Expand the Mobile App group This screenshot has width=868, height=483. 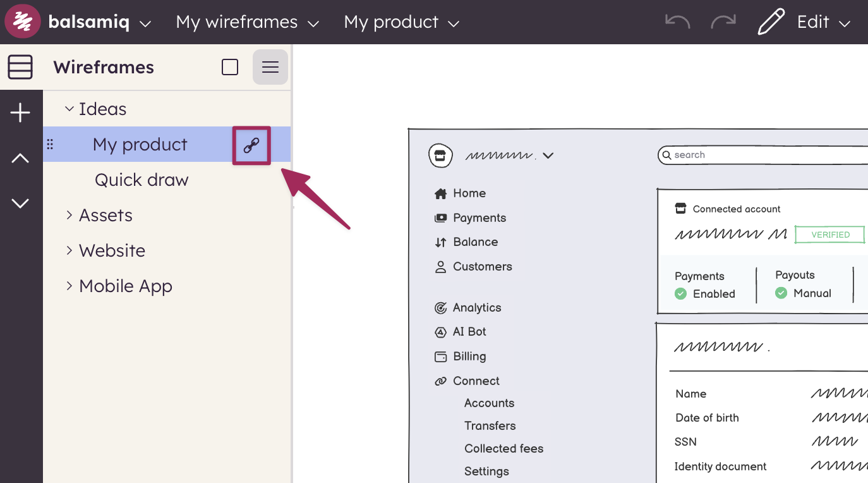click(69, 286)
